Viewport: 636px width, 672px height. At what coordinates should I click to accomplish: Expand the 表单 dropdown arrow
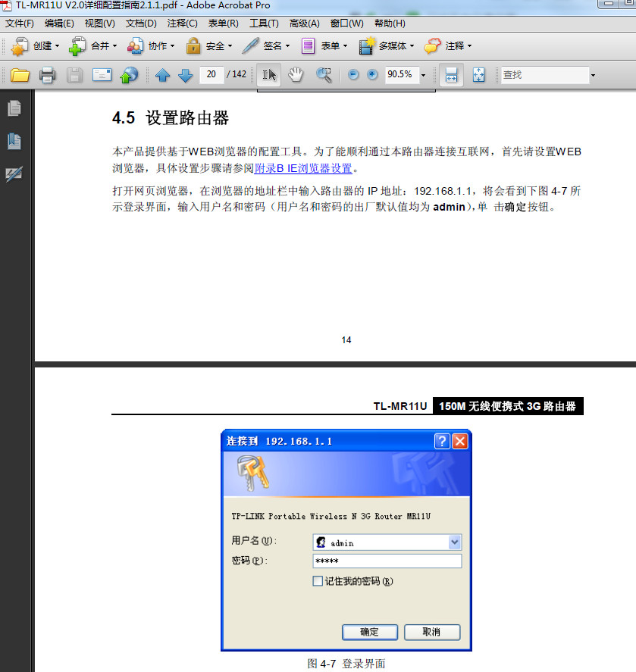345,46
